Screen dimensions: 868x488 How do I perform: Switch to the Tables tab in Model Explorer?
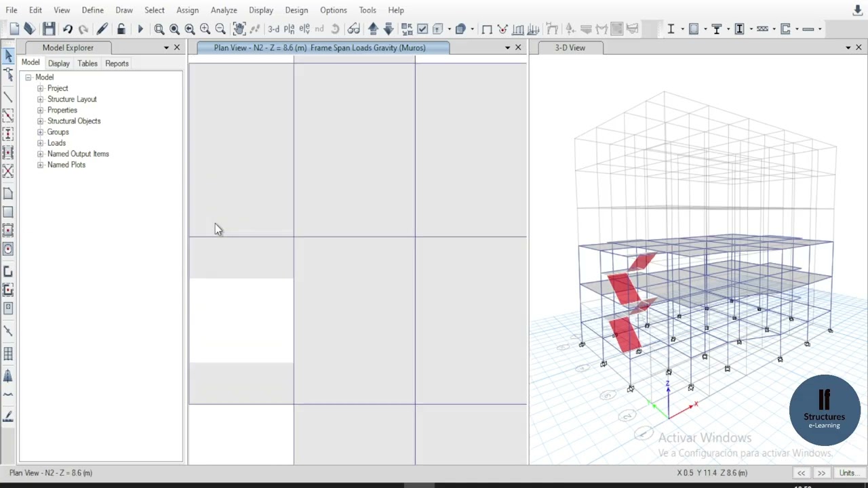tap(87, 63)
